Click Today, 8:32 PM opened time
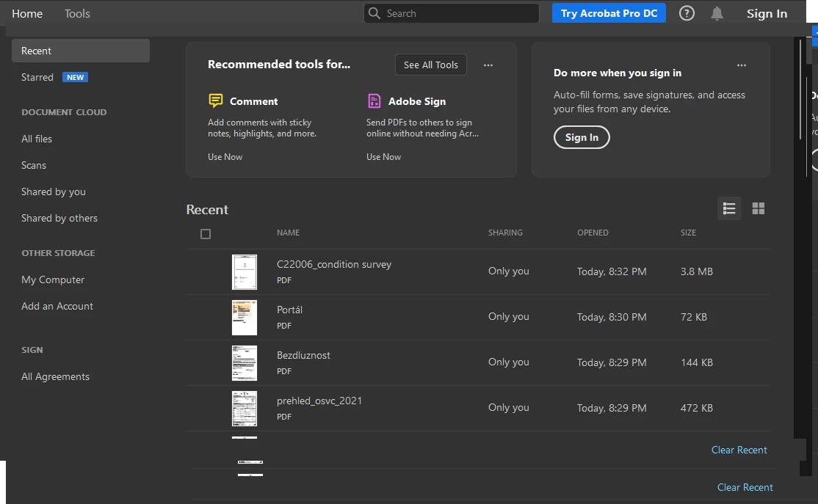The width and height of the screenshot is (818, 504). point(612,271)
